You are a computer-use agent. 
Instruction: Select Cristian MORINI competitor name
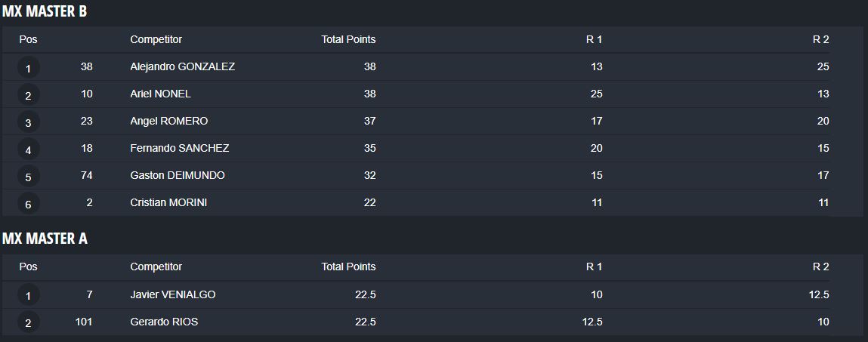(168, 202)
